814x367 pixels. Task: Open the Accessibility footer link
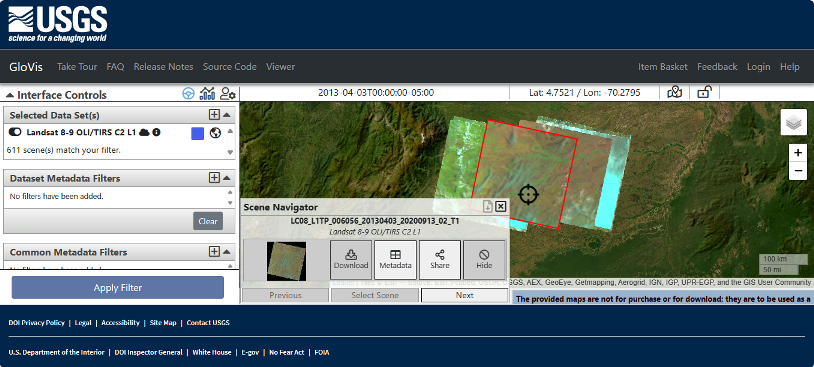pos(120,322)
